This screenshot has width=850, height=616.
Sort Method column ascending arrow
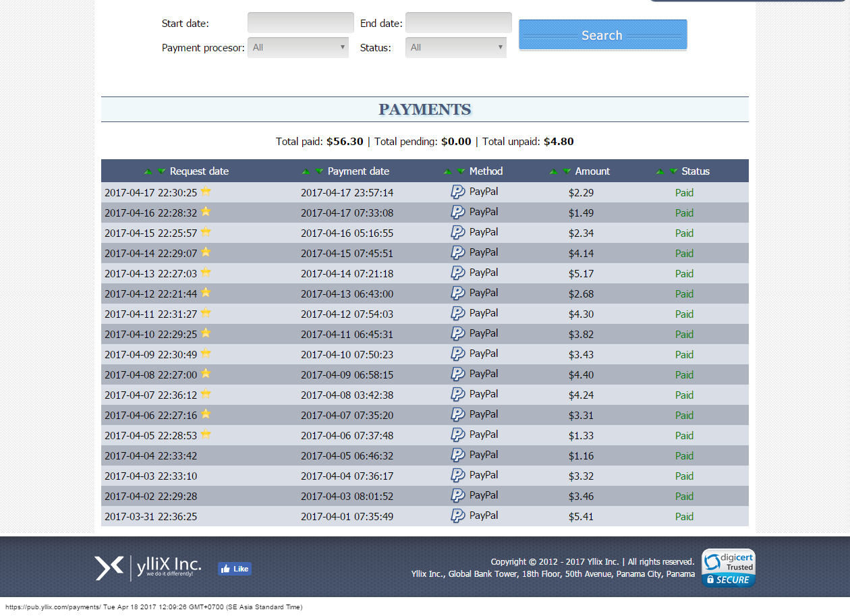coord(447,171)
